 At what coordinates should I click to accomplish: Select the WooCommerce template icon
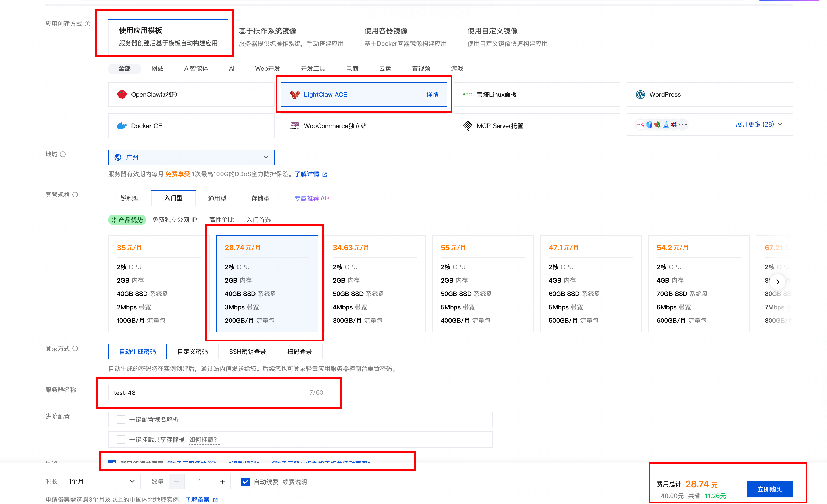(295, 126)
